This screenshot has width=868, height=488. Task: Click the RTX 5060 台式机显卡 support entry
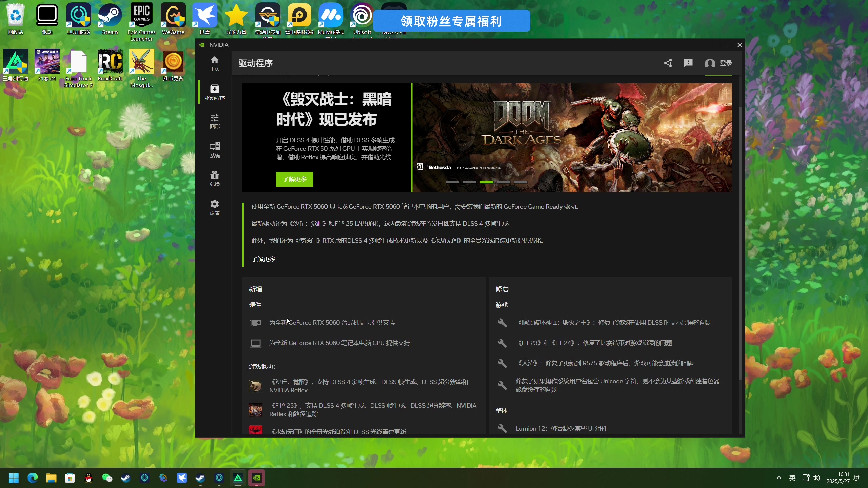click(x=332, y=323)
